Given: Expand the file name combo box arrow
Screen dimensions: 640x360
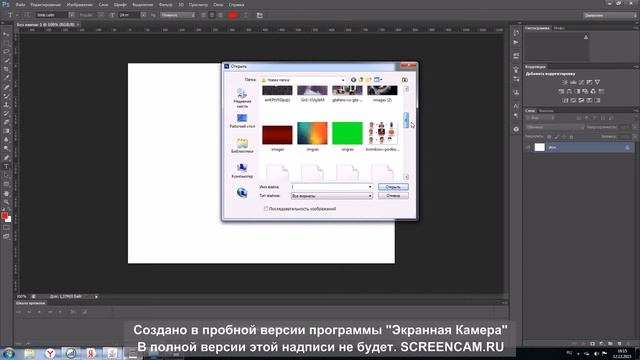Looking at the screenshot, I should [x=370, y=187].
